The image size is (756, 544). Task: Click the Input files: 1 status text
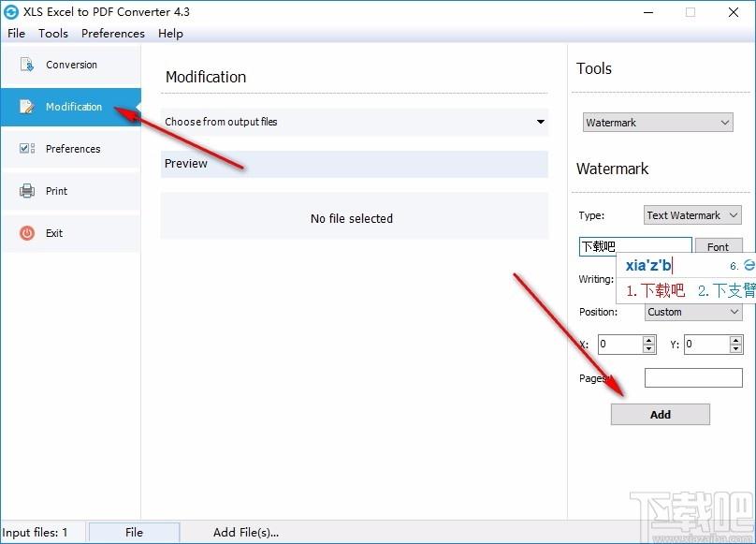(35, 533)
